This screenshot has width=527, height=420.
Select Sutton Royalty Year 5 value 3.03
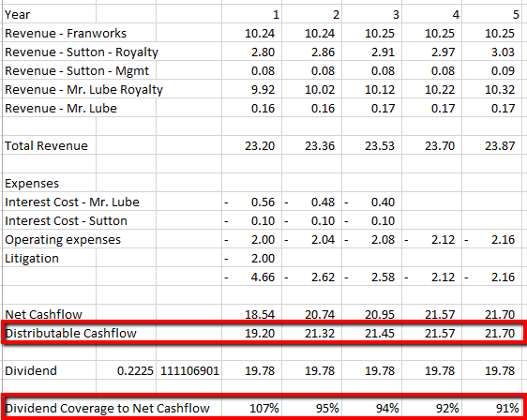[x=492, y=52]
